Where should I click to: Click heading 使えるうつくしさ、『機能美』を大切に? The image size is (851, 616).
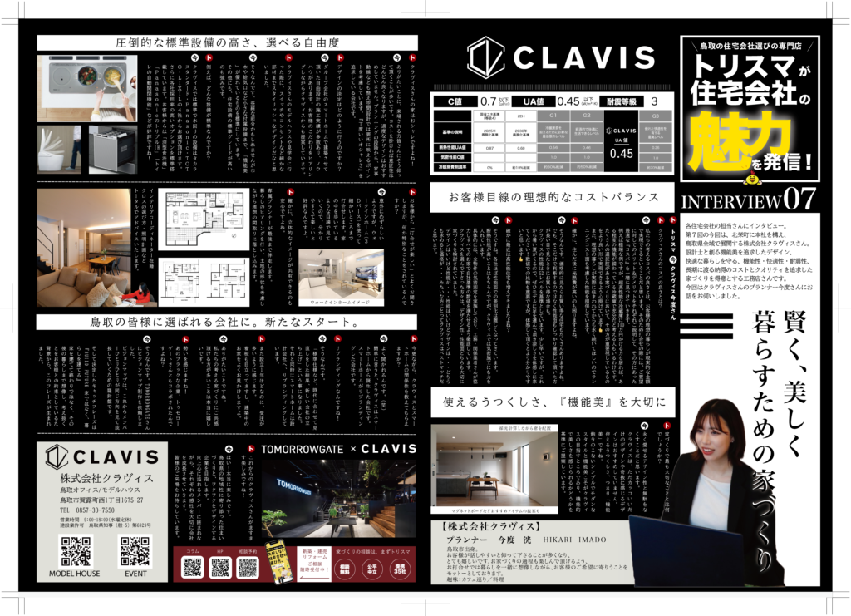click(x=553, y=402)
